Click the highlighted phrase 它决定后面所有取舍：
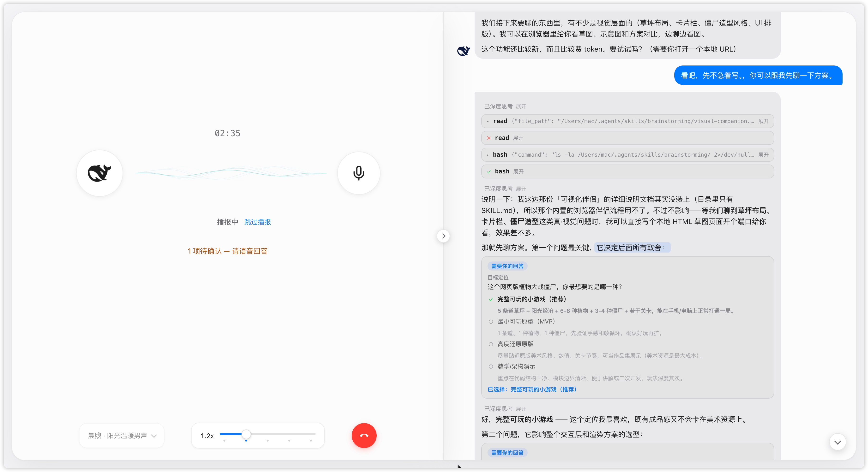The height and width of the screenshot is (472, 868). [x=632, y=248]
